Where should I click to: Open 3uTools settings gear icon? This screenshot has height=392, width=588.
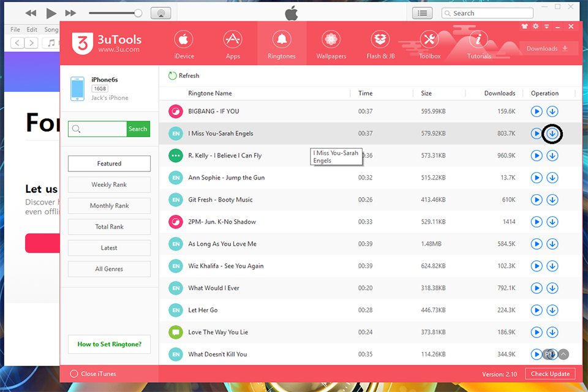coord(535,26)
